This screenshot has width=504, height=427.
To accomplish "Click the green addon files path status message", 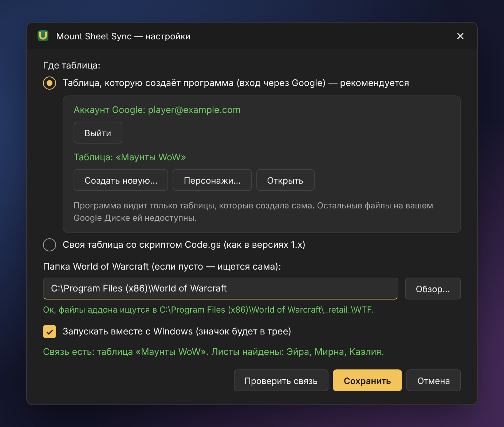I will point(209,310).
